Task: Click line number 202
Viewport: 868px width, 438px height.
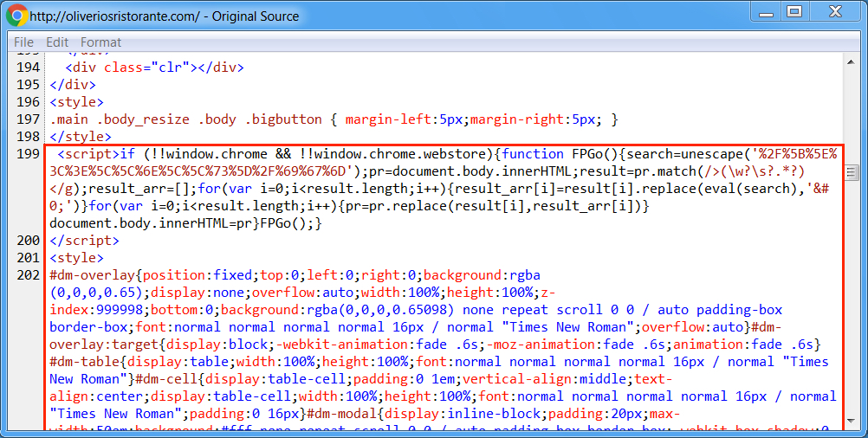Action: 29,275
